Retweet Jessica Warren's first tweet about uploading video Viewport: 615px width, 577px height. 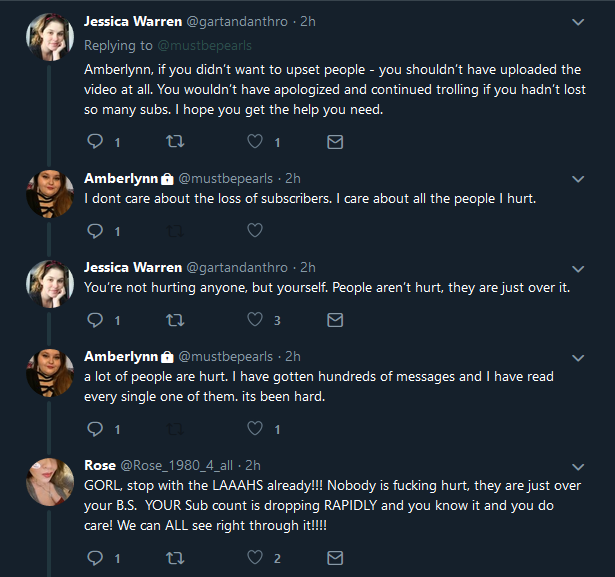click(x=175, y=141)
